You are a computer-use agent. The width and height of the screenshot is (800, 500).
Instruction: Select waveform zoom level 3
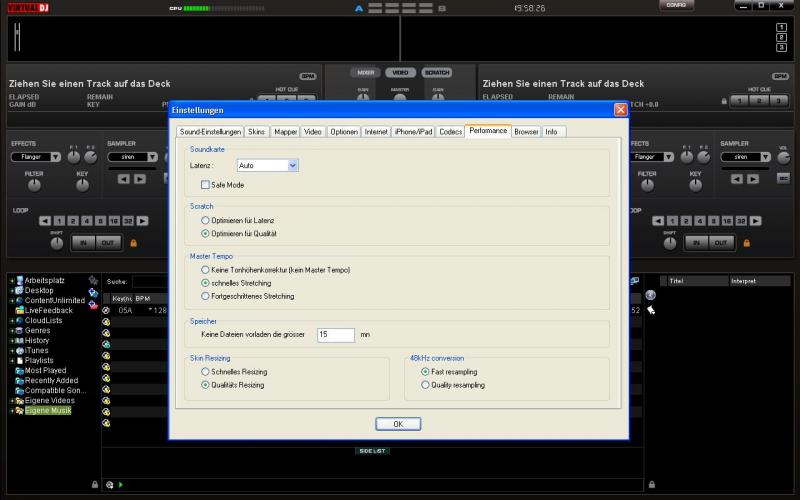coord(781,47)
